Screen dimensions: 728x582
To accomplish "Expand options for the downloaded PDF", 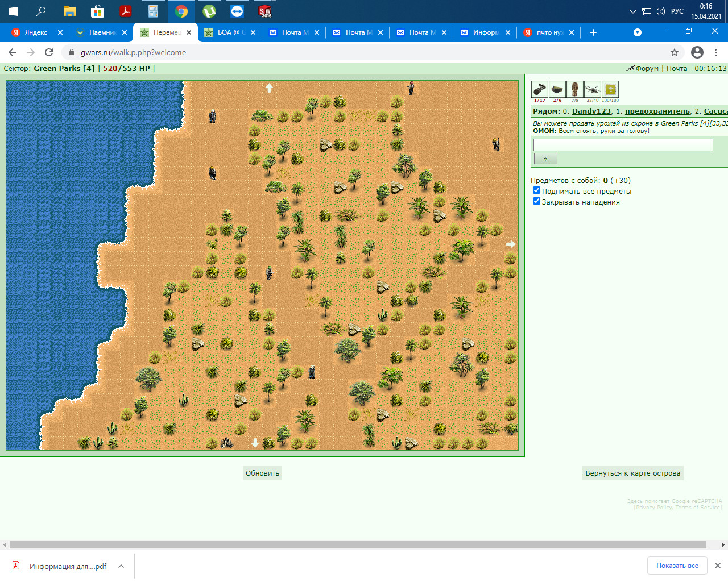I will tap(121, 566).
